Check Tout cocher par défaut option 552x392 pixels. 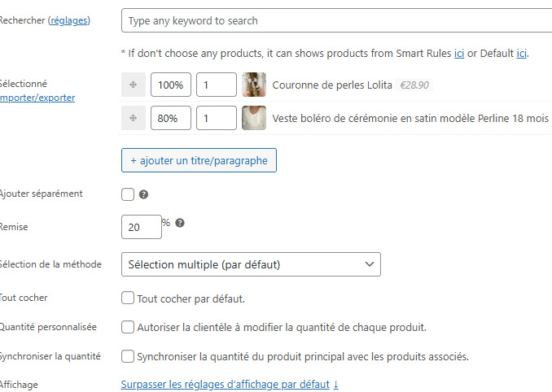point(128,298)
